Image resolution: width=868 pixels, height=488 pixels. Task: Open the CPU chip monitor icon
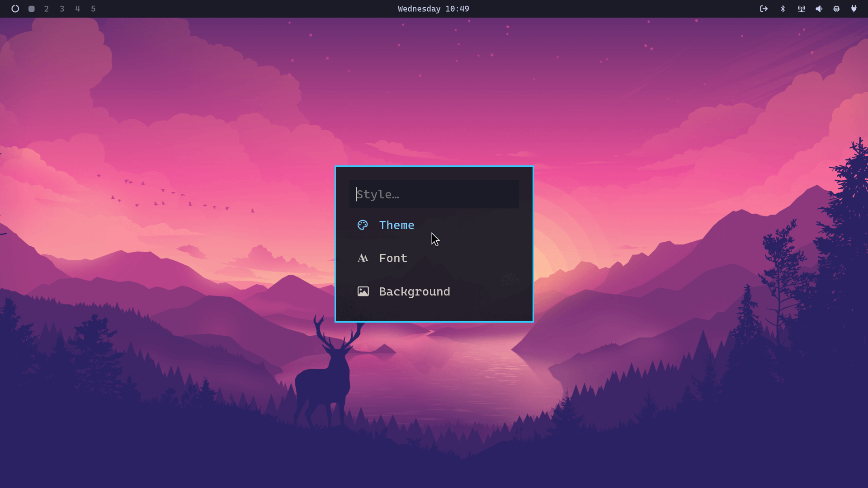coord(836,9)
